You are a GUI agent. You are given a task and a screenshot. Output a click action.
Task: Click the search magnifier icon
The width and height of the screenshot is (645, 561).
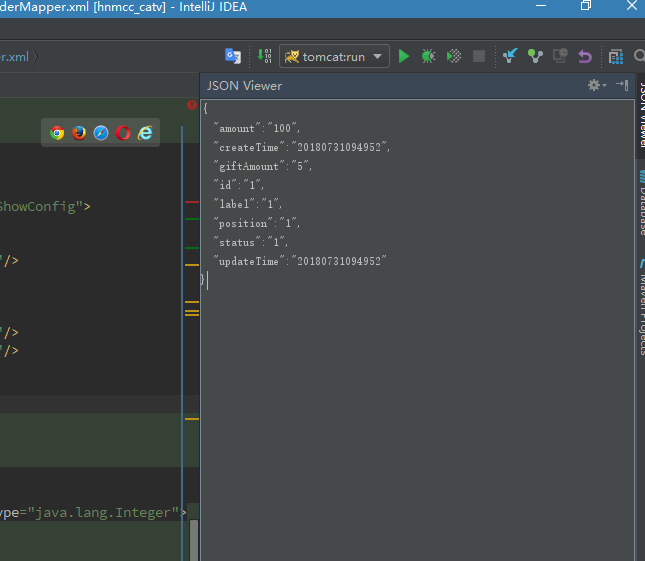click(639, 56)
